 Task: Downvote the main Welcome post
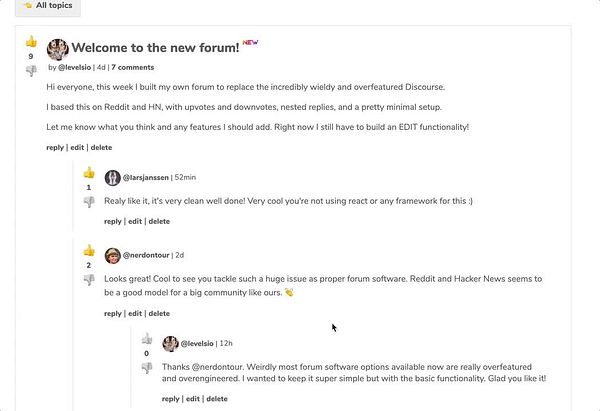pyautogui.click(x=31, y=71)
